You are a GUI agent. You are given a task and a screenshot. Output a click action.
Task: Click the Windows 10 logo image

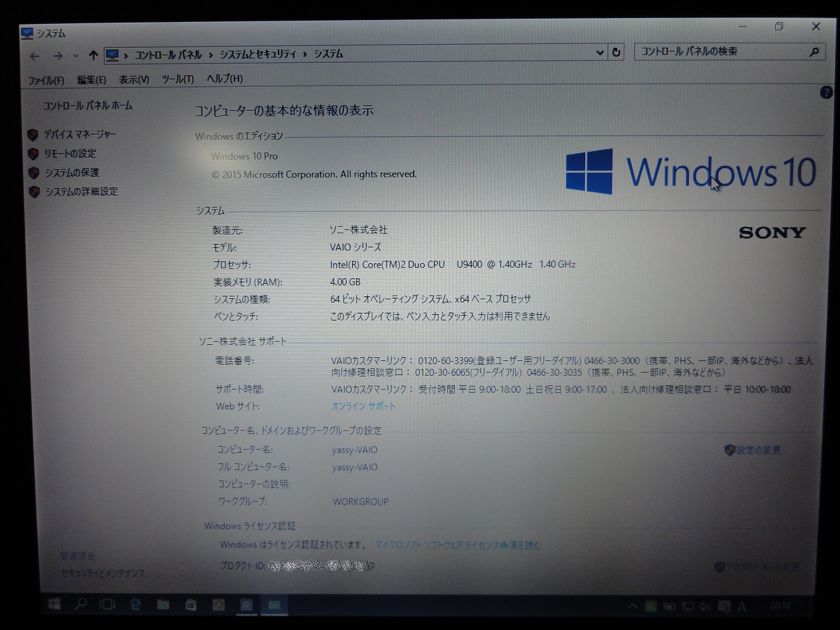691,172
